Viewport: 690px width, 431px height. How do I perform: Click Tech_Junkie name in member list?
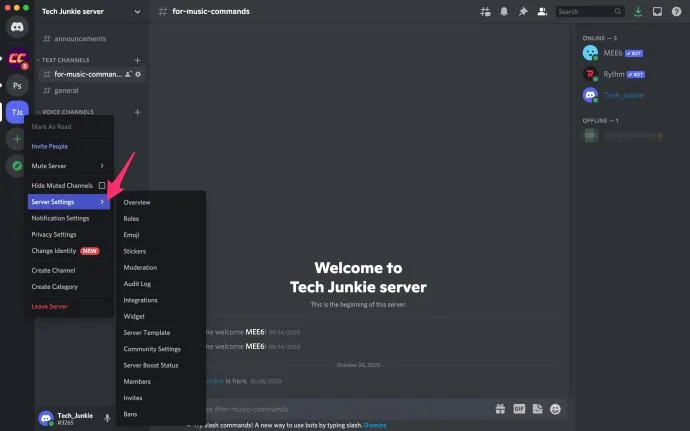[623, 95]
